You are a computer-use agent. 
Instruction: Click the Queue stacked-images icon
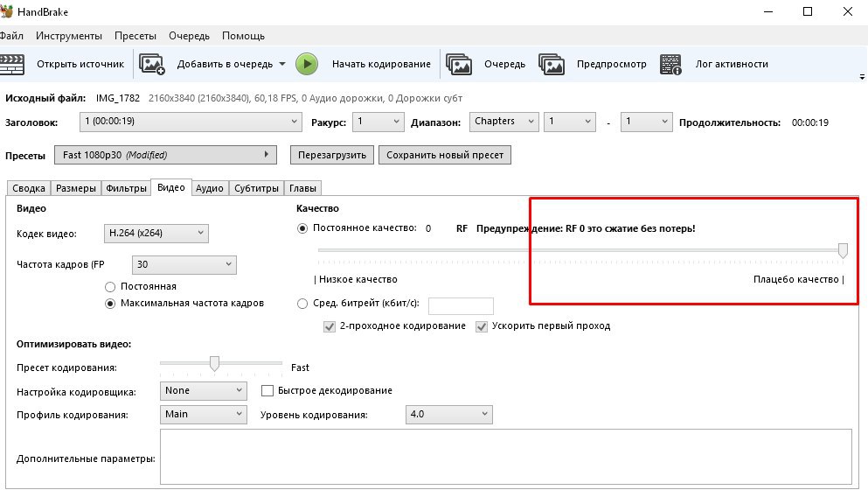click(459, 64)
